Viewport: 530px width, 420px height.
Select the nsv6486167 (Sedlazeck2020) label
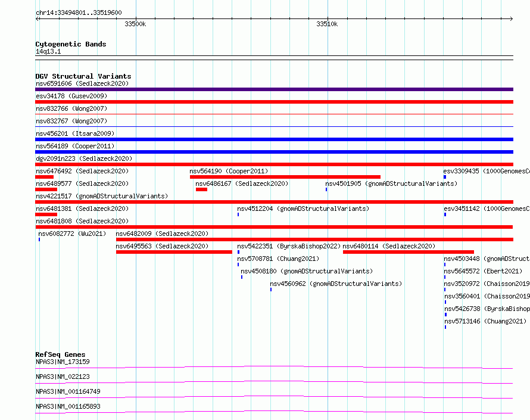click(x=242, y=183)
